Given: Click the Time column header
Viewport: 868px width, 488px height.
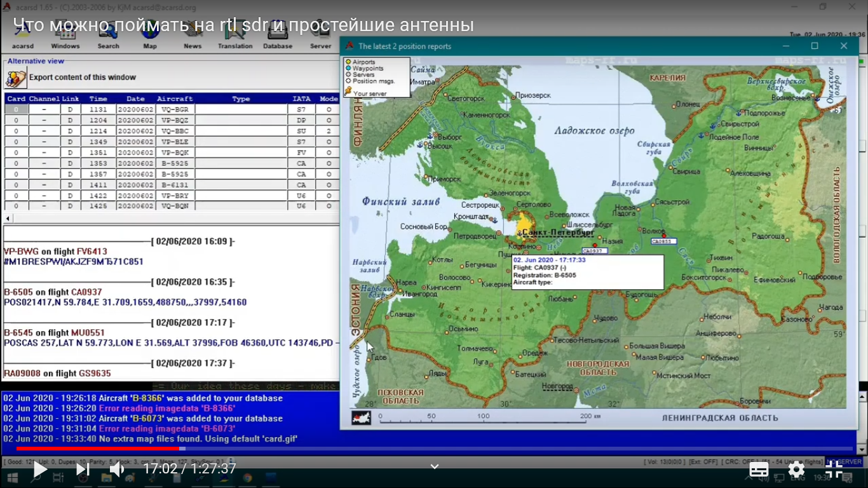Looking at the screenshot, I should pyautogui.click(x=98, y=99).
